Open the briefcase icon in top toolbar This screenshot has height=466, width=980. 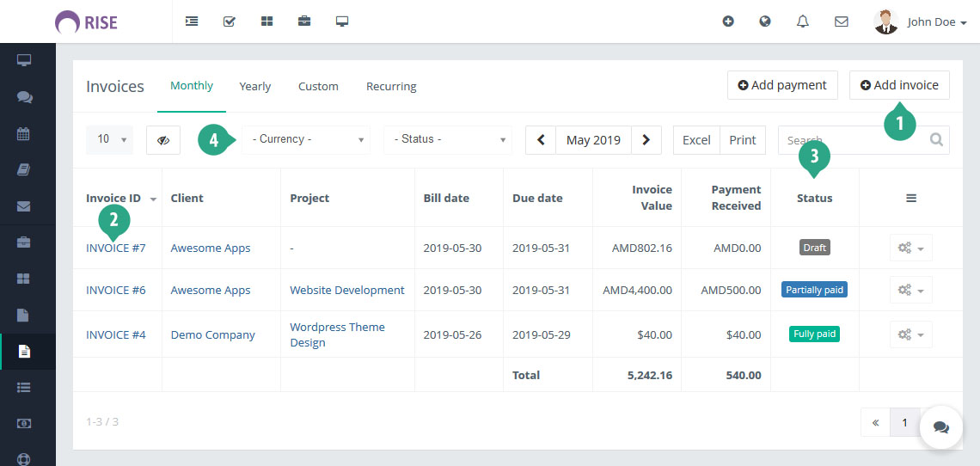click(304, 21)
